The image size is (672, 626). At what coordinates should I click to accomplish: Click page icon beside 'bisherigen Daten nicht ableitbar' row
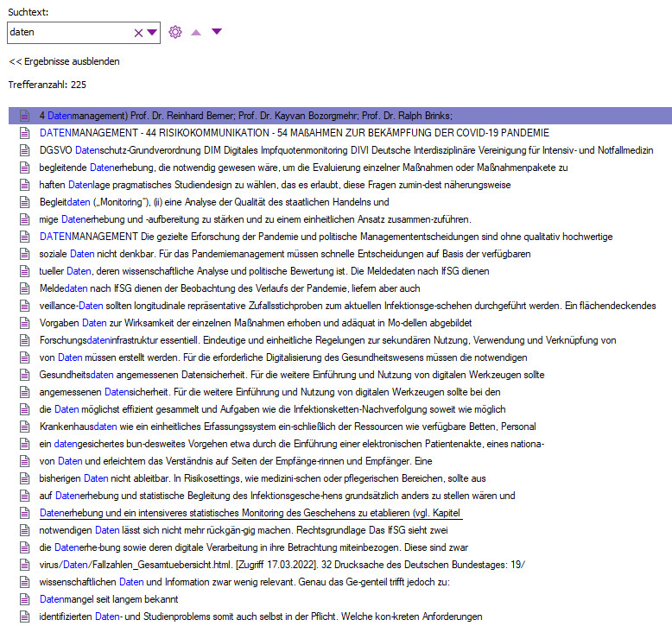(25, 478)
